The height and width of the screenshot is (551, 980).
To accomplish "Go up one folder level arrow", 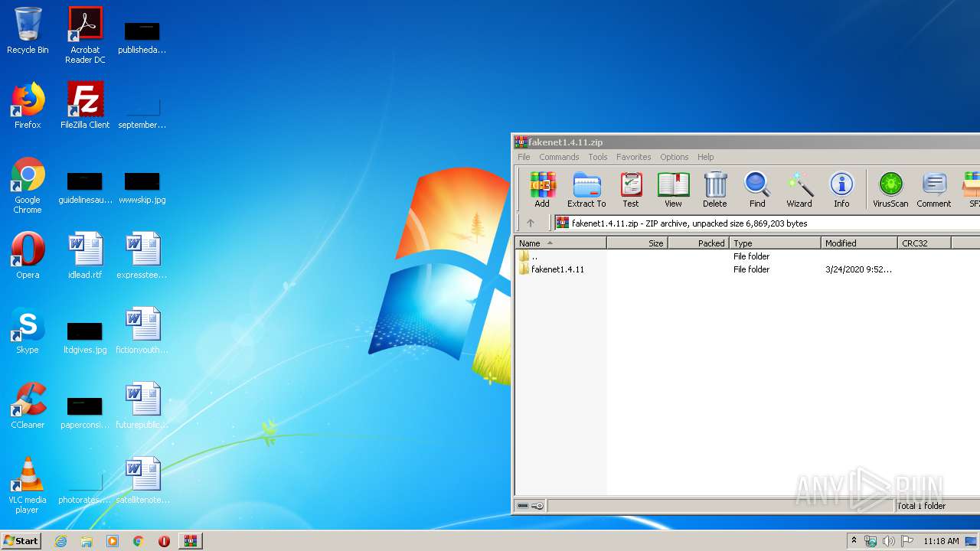I will click(x=530, y=223).
